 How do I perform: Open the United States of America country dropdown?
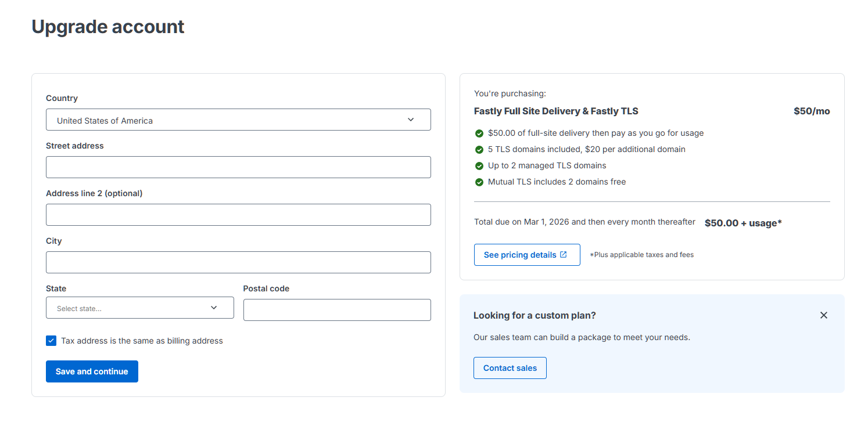point(238,120)
